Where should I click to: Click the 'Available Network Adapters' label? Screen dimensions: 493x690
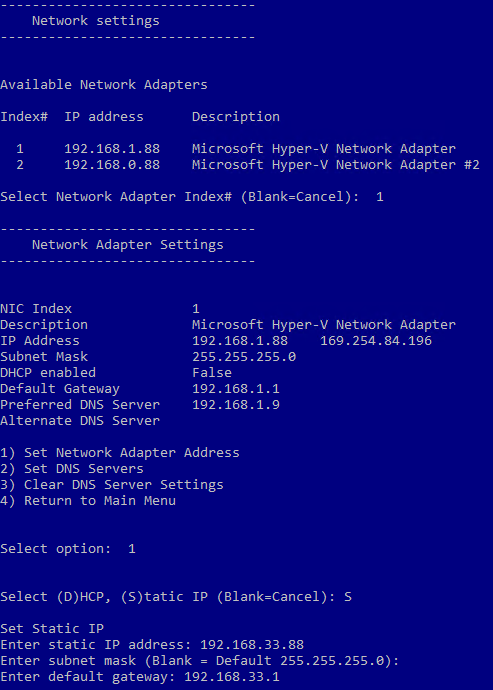(x=104, y=84)
